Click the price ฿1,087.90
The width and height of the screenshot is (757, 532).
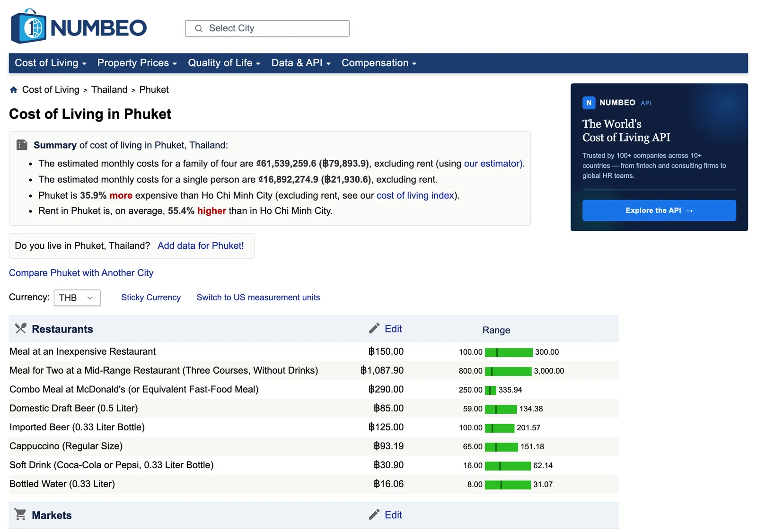(x=382, y=371)
